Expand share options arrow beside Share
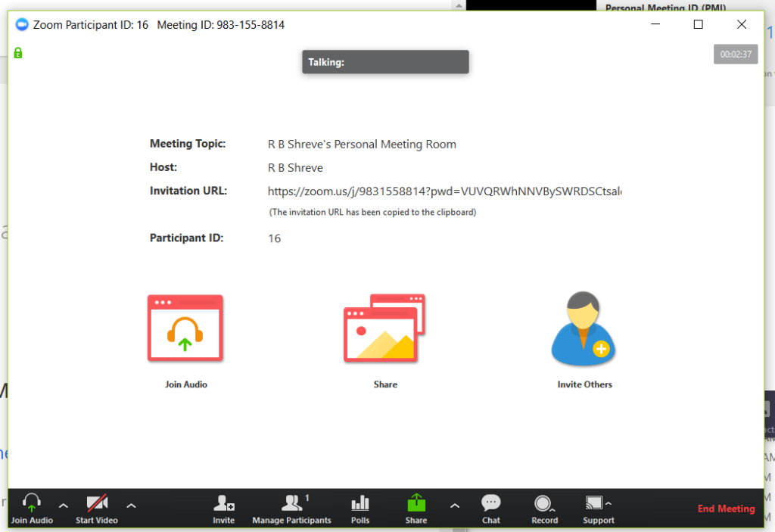Image resolution: width=775 pixels, height=532 pixels. pos(454,506)
